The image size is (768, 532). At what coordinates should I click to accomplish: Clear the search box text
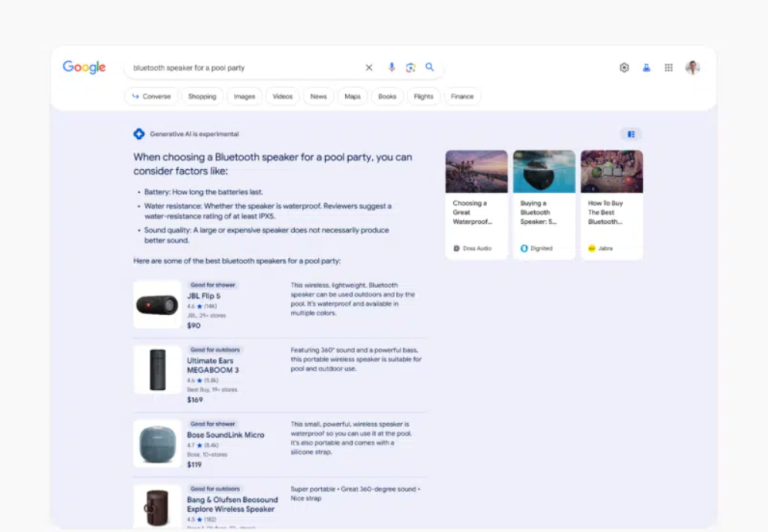(369, 68)
